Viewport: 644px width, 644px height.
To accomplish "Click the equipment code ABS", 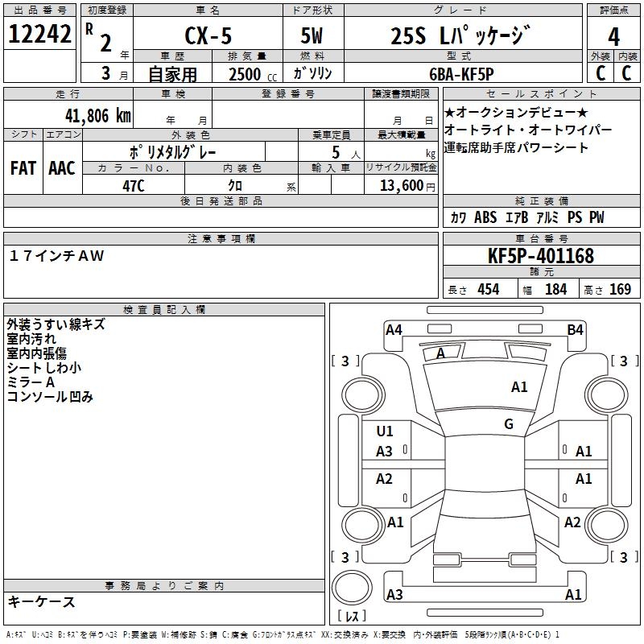I will (485, 217).
